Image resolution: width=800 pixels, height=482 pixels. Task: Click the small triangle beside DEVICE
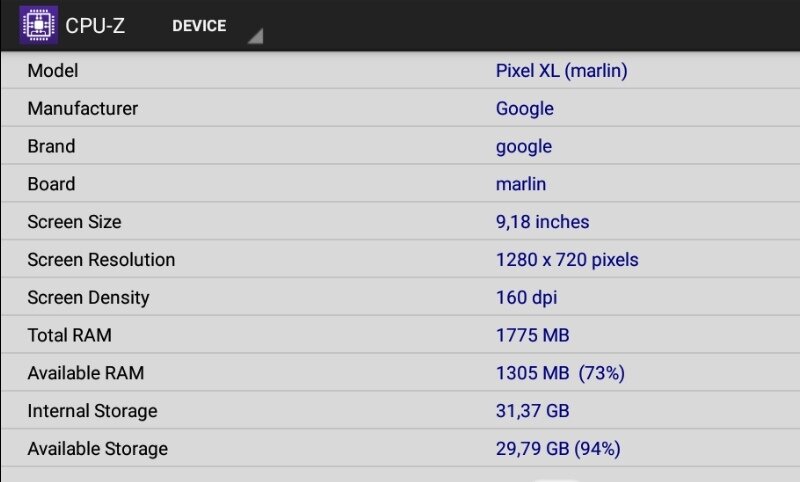pyautogui.click(x=255, y=37)
